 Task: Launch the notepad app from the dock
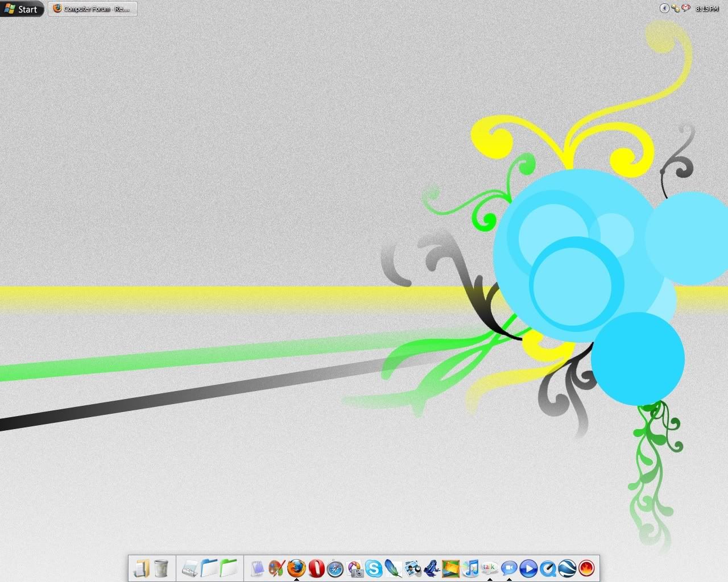point(258,568)
